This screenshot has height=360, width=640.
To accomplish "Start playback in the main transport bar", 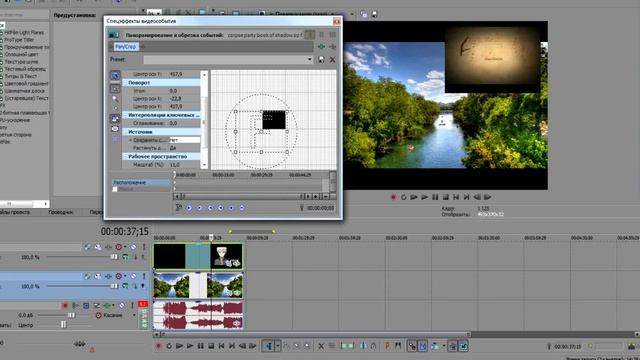I will (190, 346).
